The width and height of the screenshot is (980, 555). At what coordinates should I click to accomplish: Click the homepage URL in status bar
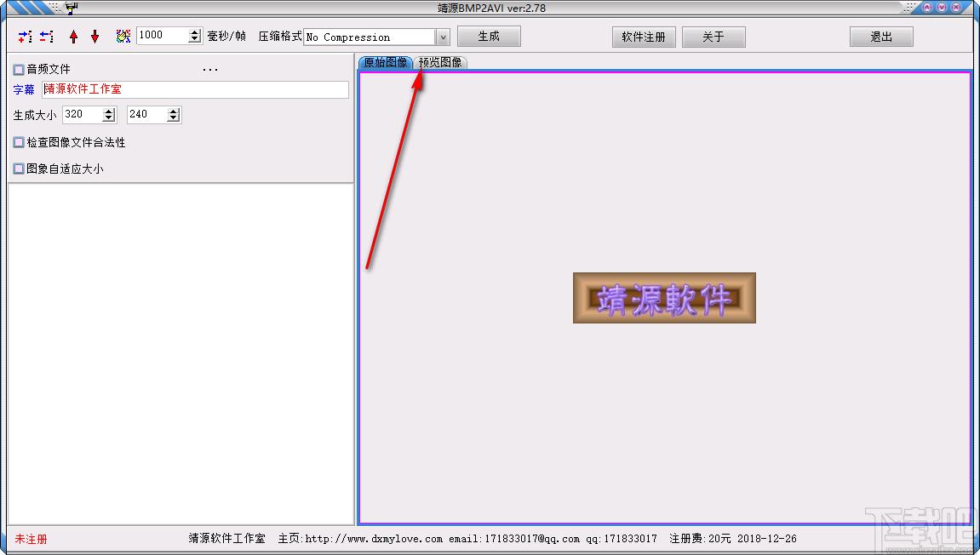click(x=374, y=539)
